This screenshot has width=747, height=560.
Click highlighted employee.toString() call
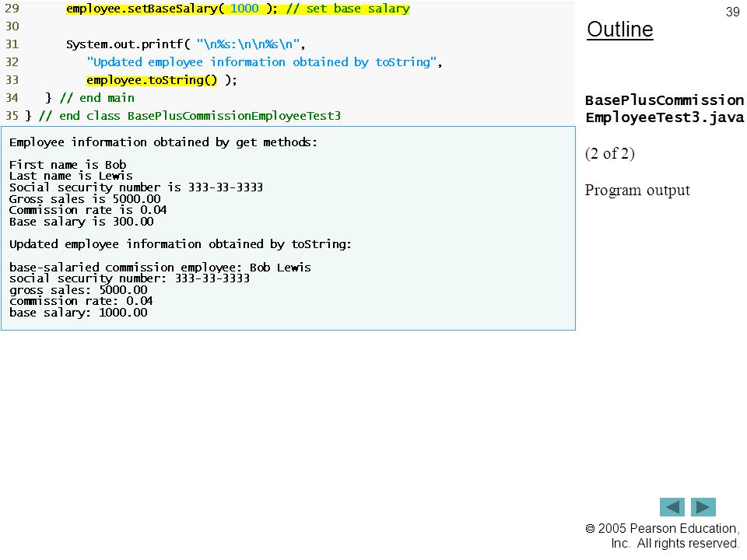click(152, 80)
